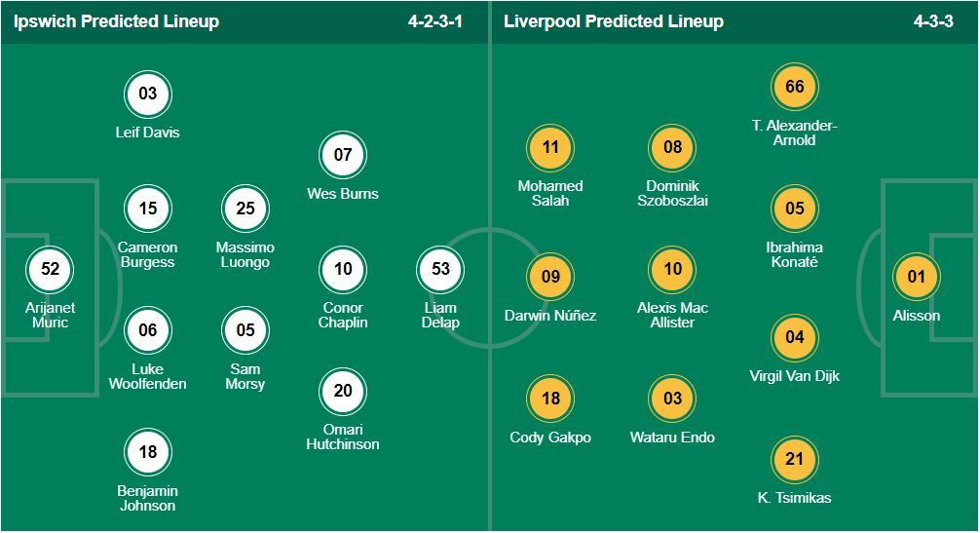Click Benjamin Johnson's number 18 badge

[x=147, y=452]
